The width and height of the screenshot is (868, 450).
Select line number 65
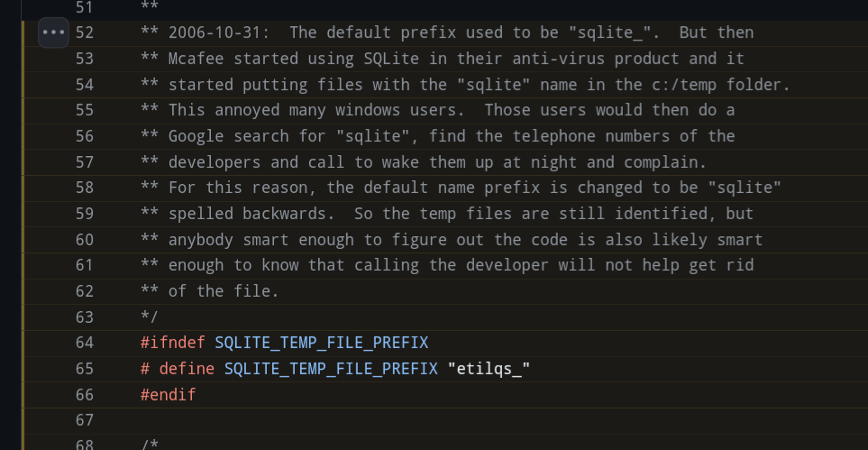pyautogui.click(x=85, y=369)
